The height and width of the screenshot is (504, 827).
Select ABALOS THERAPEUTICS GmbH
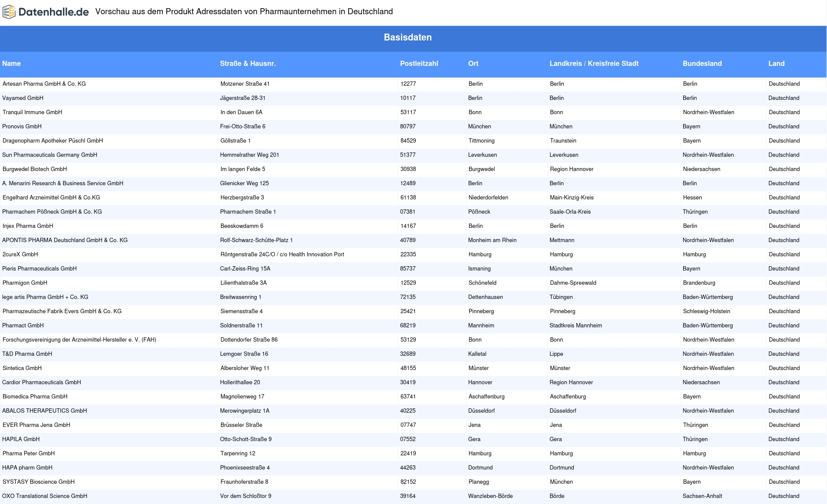coord(45,411)
